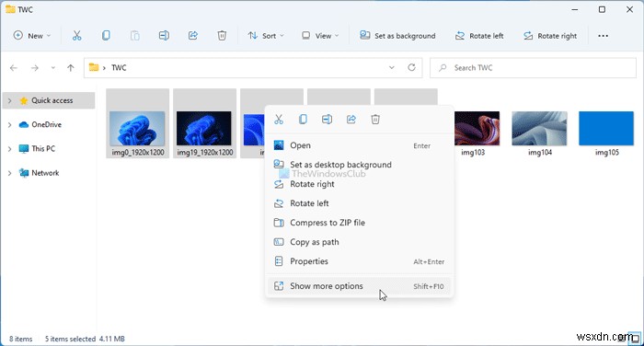
Task: Open the Sort dropdown menu
Action: tap(266, 36)
